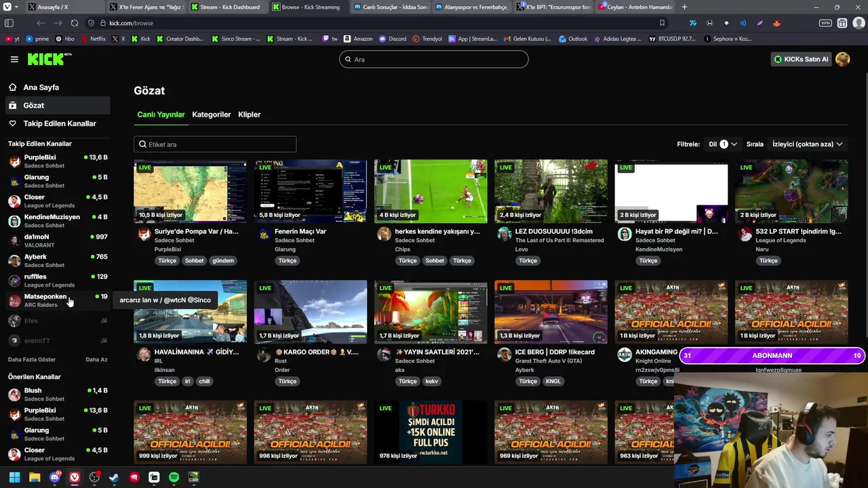Switch to Alanyaspor vs Fenerbahçe browser tab
This screenshot has width=868, height=488.
pos(471,7)
